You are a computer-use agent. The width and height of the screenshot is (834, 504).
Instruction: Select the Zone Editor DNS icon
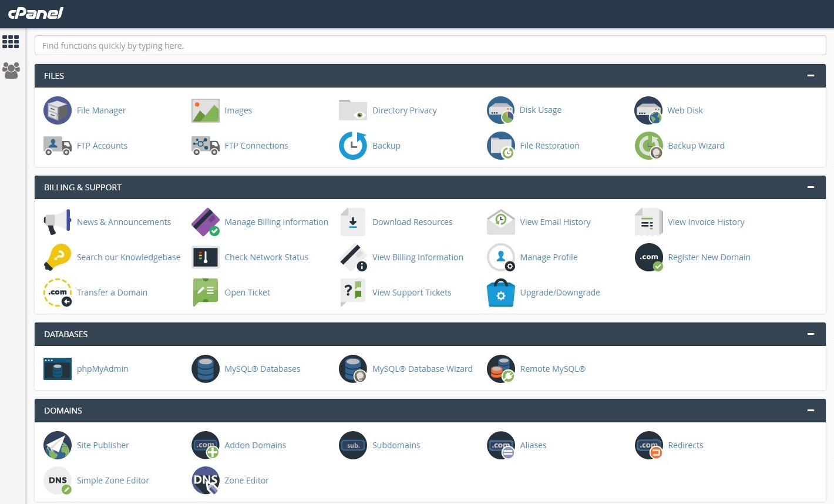coord(206,481)
